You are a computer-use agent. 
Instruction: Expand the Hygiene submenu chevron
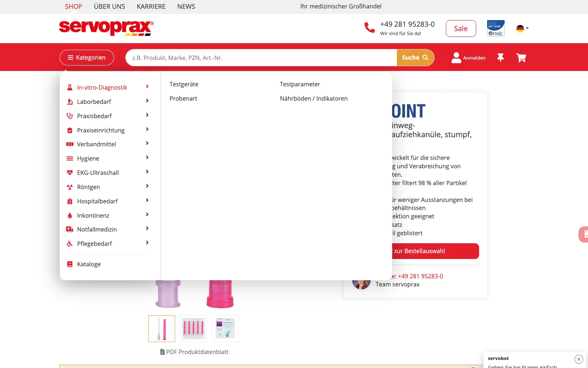pyautogui.click(x=147, y=158)
